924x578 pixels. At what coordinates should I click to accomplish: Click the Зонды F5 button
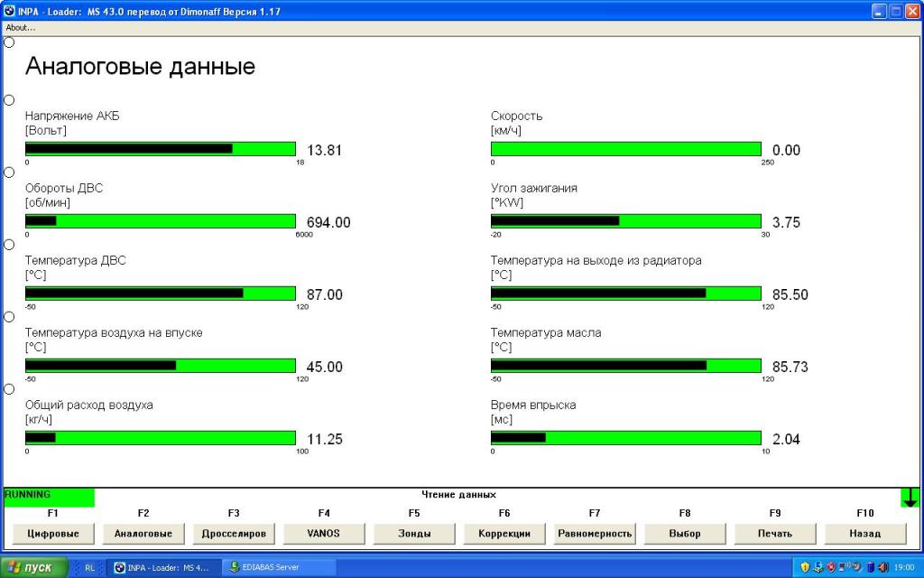click(414, 534)
